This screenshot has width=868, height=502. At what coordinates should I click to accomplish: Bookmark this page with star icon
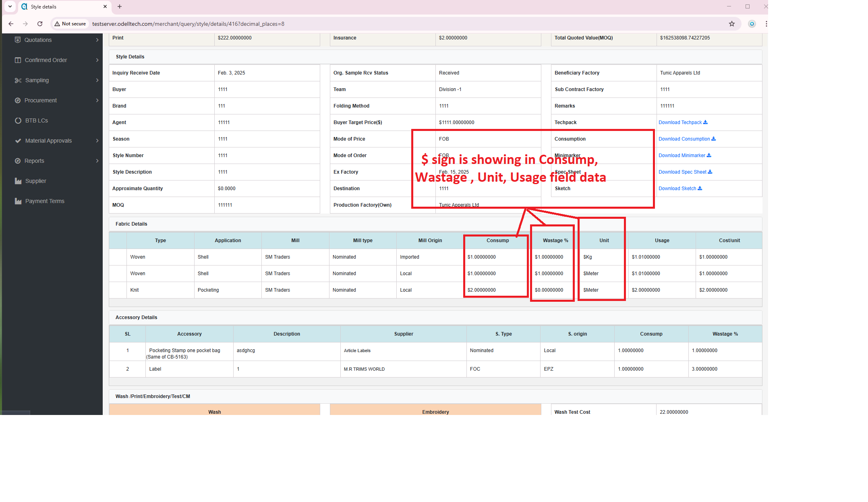click(x=732, y=24)
